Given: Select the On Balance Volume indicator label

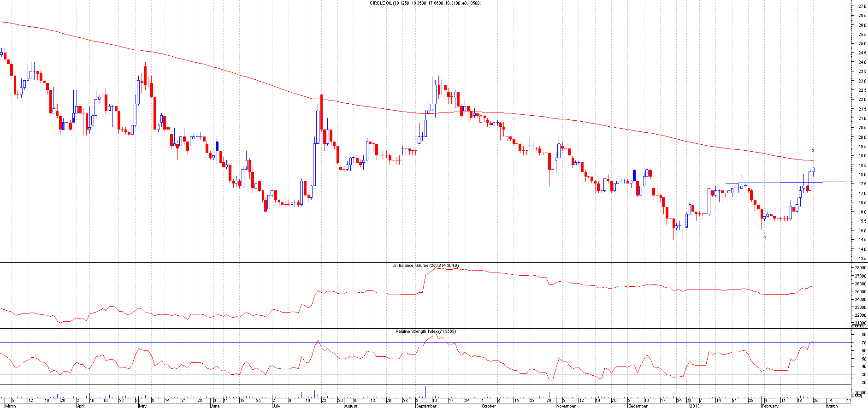Looking at the screenshot, I should pos(425,266).
